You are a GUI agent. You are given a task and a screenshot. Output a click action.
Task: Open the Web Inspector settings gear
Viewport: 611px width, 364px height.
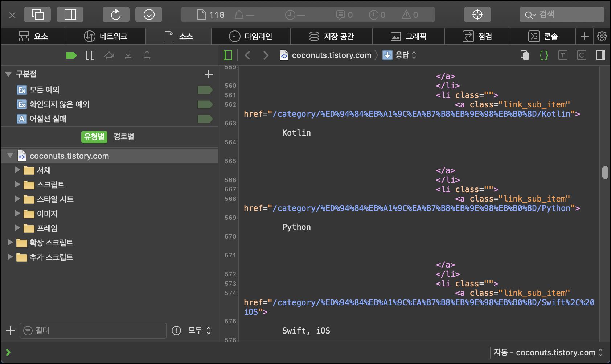pos(602,36)
